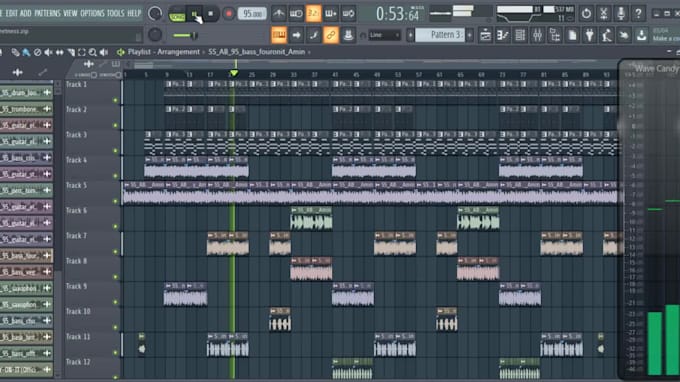
Task: Toggle wait for input to start playing
Action: (x=296, y=13)
